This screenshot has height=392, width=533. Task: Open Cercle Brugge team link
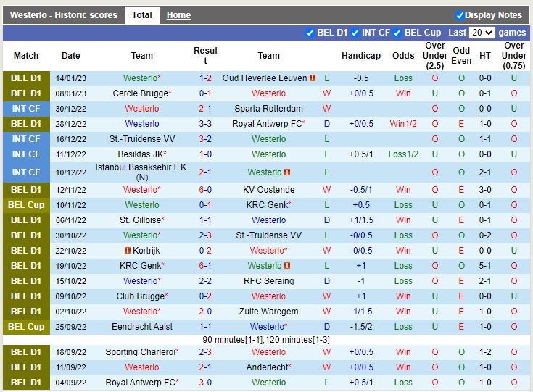pos(141,93)
